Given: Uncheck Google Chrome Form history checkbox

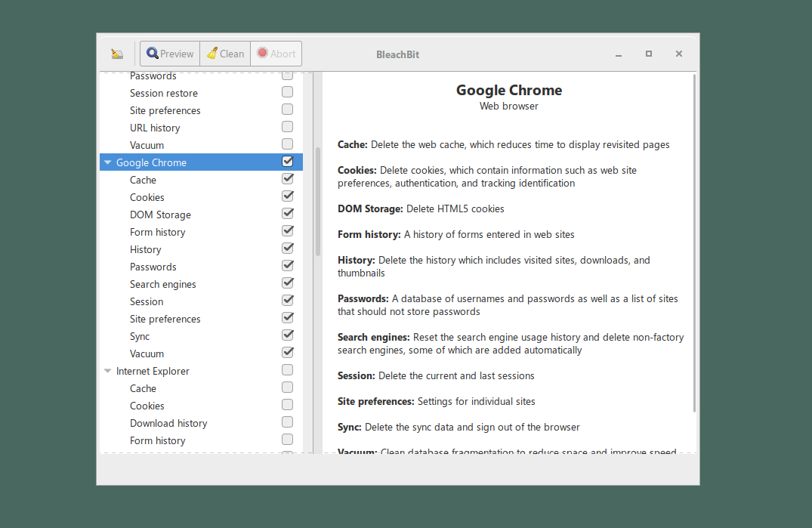Looking at the screenshot, I should 288,231.
